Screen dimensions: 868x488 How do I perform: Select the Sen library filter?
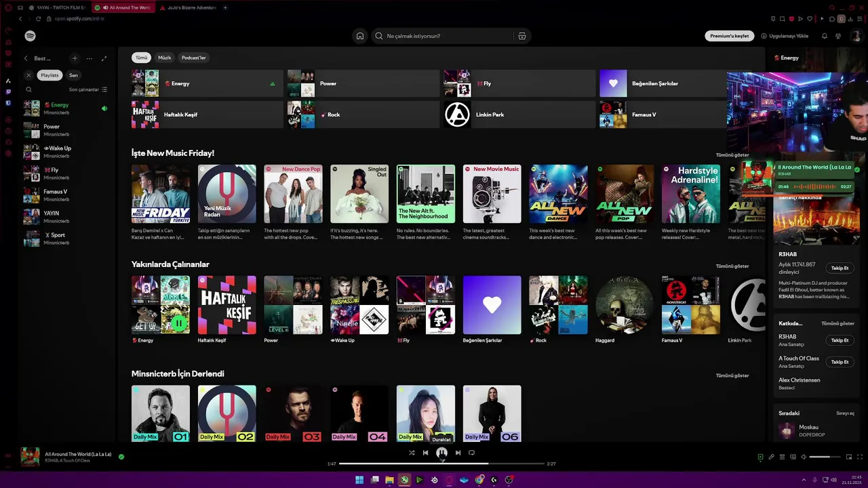click(73, 75)
